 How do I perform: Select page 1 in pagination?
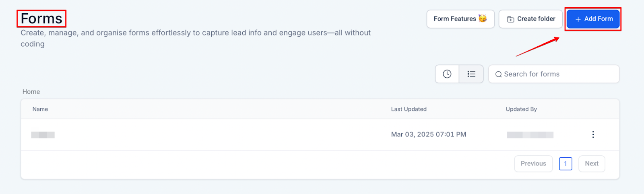(x=566, y=163)
